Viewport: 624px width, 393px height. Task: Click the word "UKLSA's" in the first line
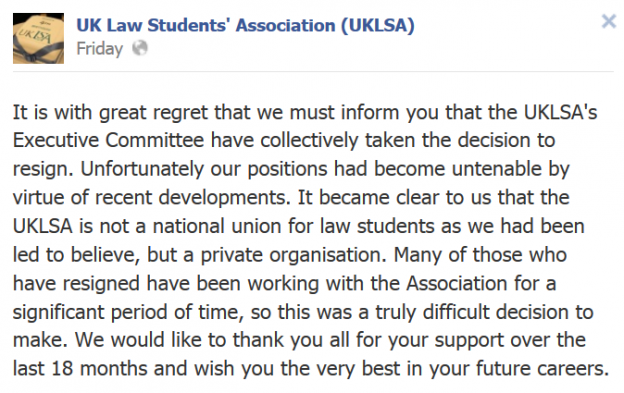560,112
